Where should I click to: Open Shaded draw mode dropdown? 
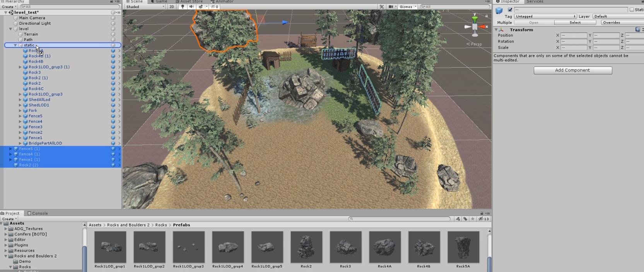point(145,7)
